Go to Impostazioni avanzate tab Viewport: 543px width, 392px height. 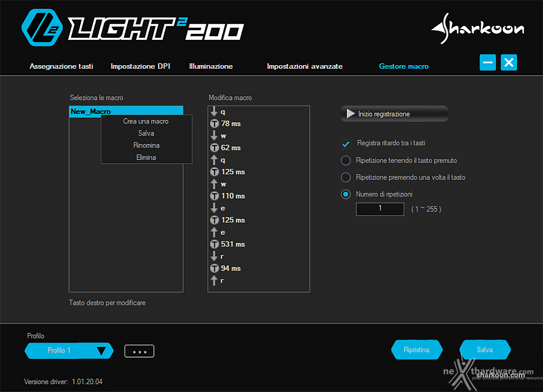305,66
